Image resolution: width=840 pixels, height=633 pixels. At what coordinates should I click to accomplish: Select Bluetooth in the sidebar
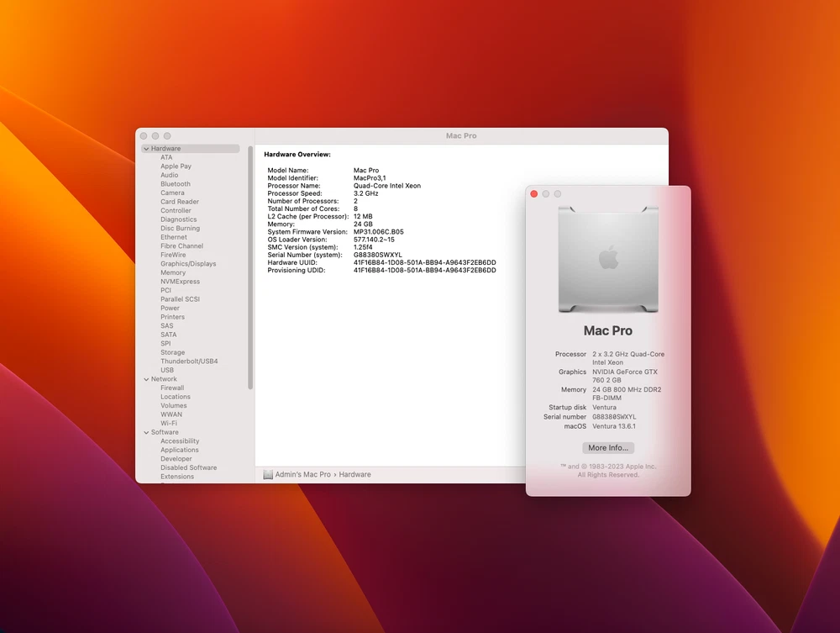(176, 184)
